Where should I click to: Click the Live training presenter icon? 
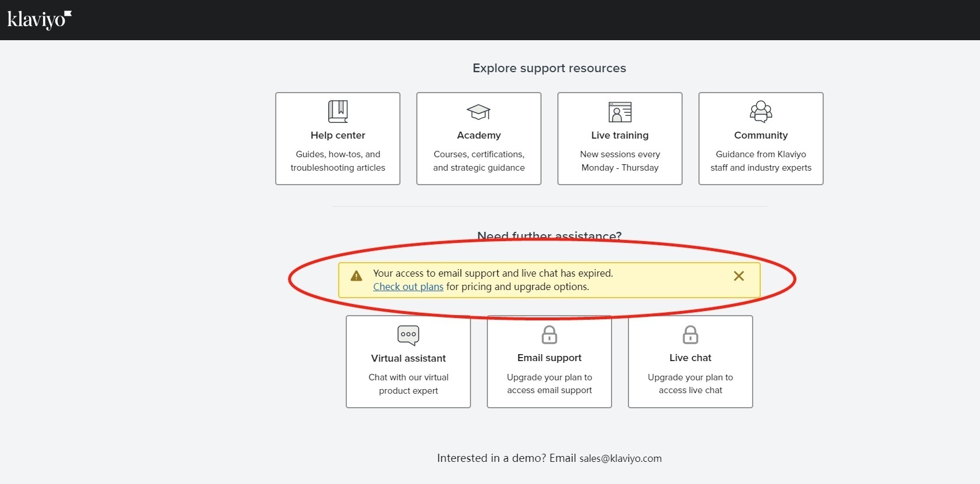[620, 112]
